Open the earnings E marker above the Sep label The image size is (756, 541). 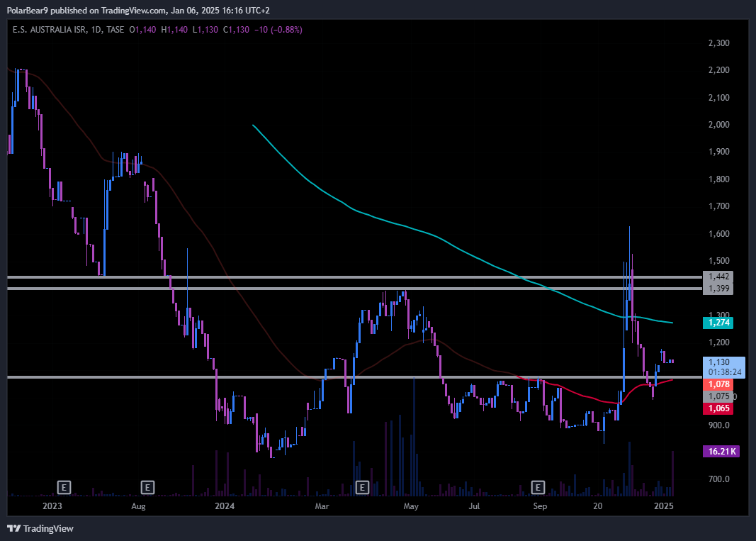[538, 487]
